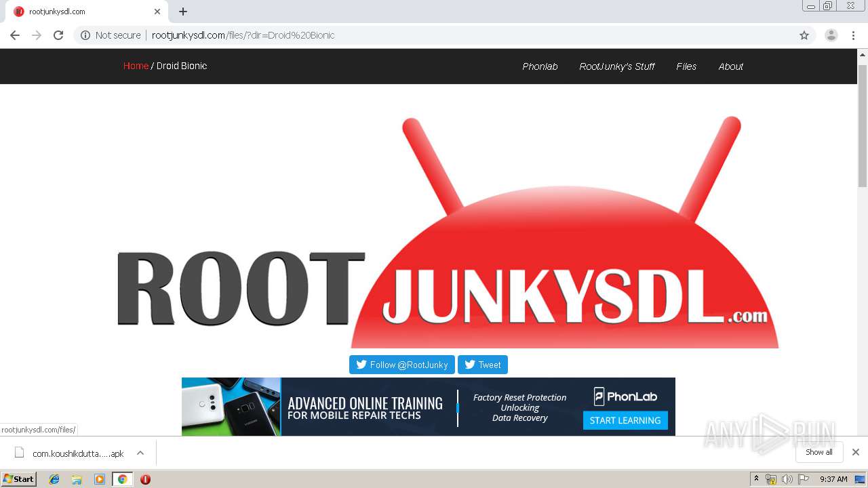Click the browser forward arrow

tap(37, 35)
